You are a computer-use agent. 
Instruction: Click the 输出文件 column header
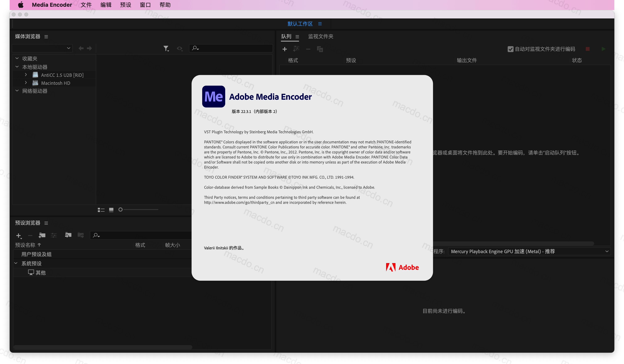pyautogui.click(x=467, y=60)
